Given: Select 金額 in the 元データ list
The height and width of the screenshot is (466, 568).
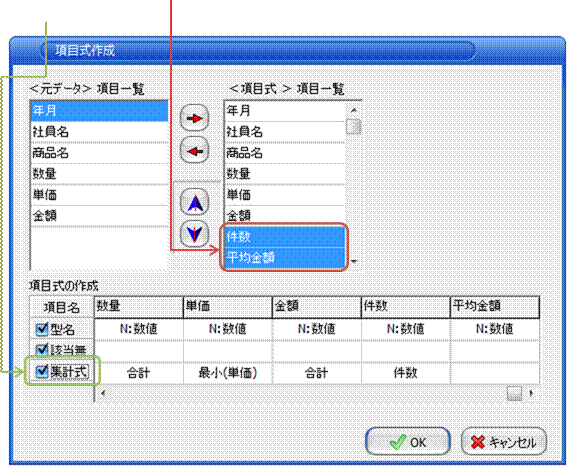Looking at the screenshot, I should [99, 216].
